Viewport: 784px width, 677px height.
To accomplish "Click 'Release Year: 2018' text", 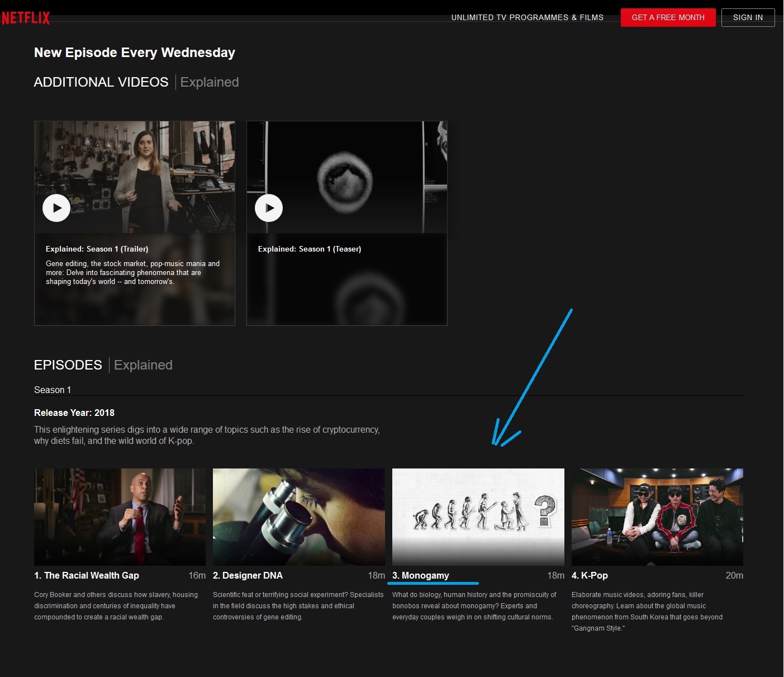I will tap(74, 413).
